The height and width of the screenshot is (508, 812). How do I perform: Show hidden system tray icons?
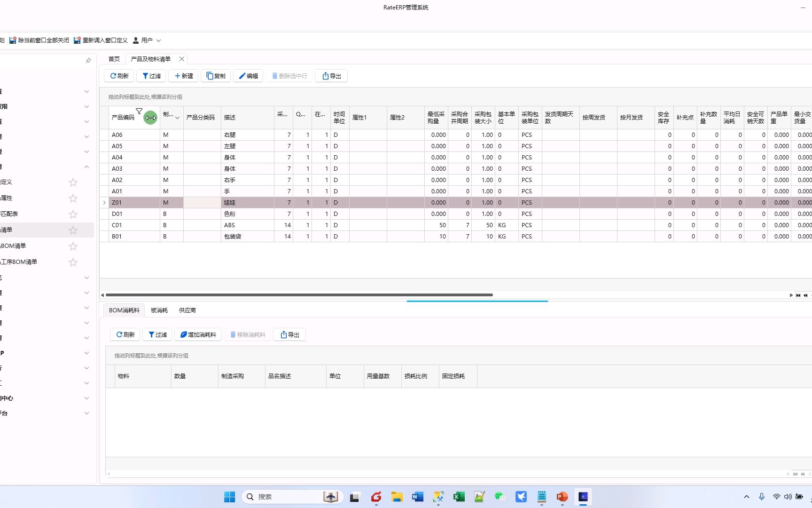747,497
